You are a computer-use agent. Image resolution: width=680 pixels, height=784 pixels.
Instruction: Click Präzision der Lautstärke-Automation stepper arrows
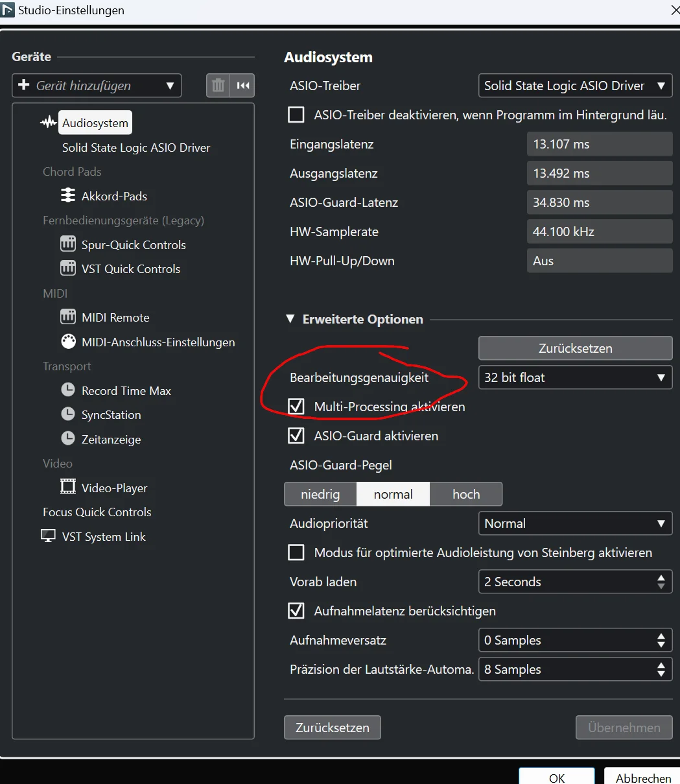point(661,669)
